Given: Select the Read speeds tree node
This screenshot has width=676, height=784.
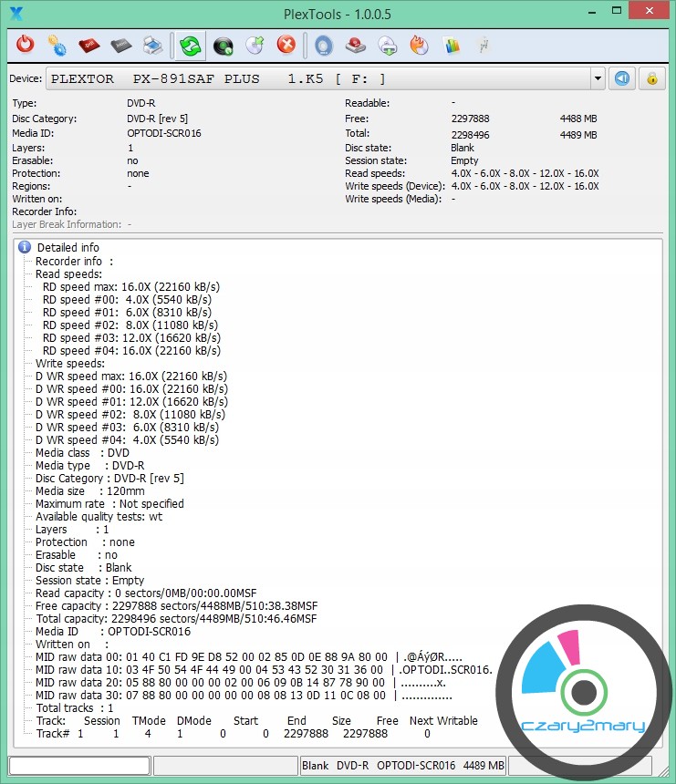Looking at the screenshot, I should (x=68, y=273).
